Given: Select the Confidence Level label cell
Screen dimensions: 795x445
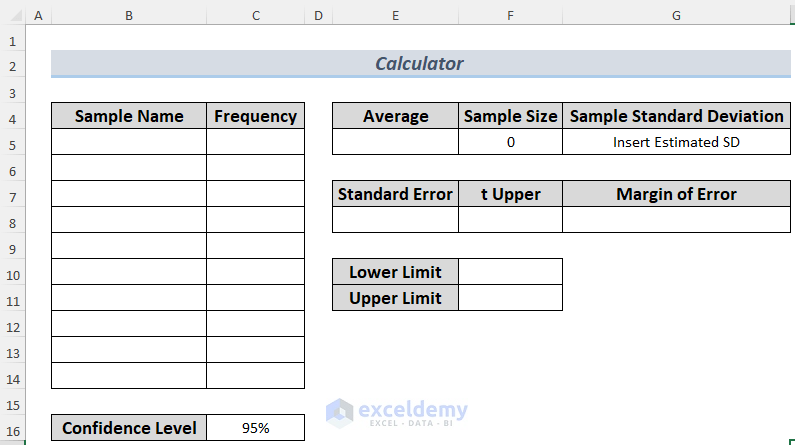Looking at the screenshot, I should (x=129, y=428).
